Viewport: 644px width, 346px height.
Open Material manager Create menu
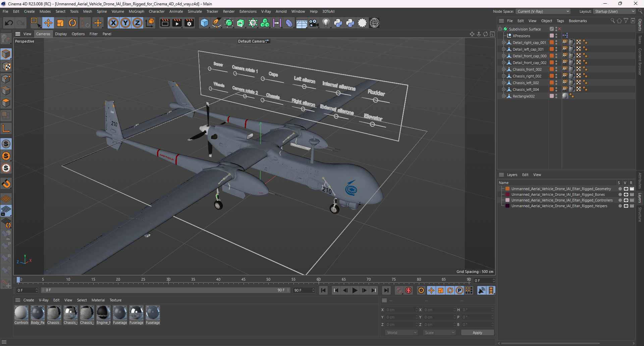pos(29,300)
